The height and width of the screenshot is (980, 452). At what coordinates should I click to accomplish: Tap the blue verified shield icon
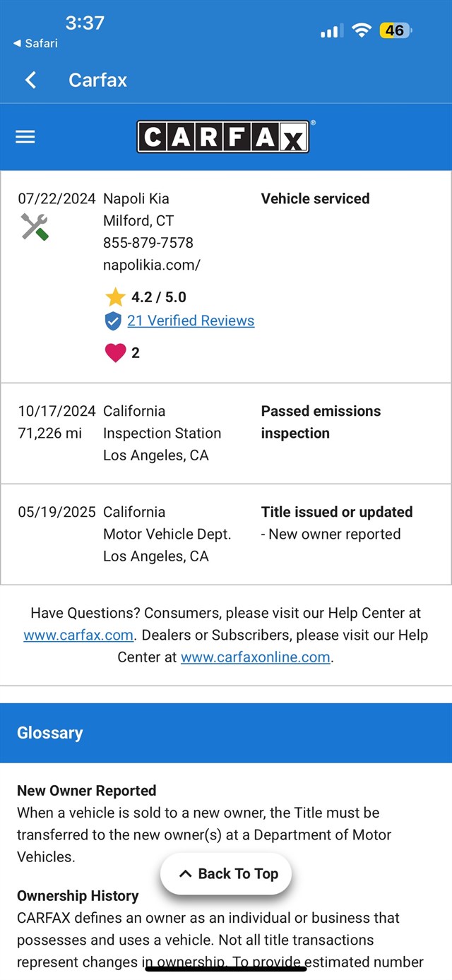[x=113, y=321]
